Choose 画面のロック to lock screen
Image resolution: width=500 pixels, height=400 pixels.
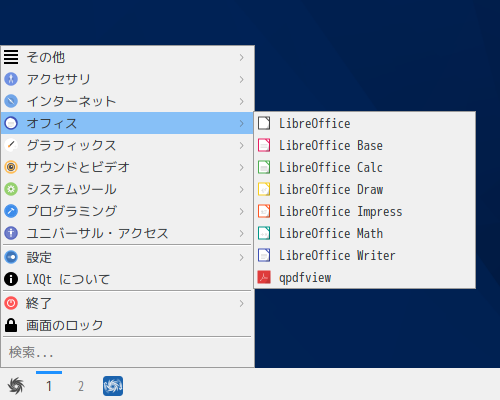[127, 325]
